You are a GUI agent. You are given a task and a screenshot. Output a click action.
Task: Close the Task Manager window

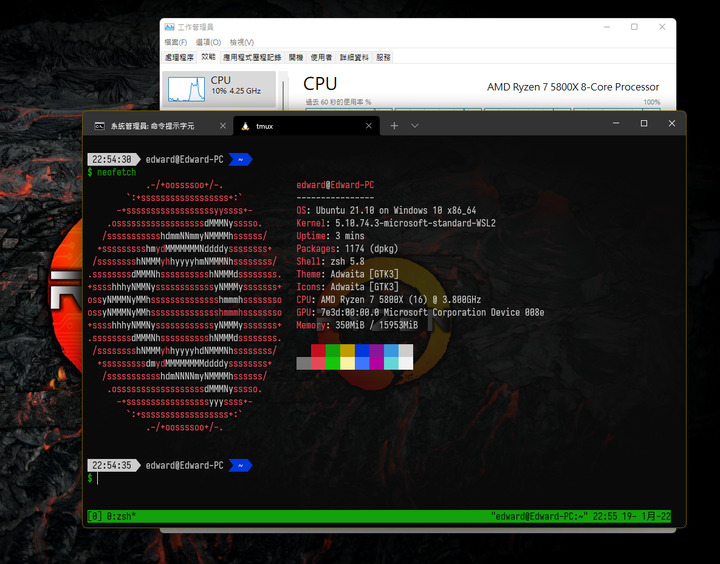coord(662,27)
